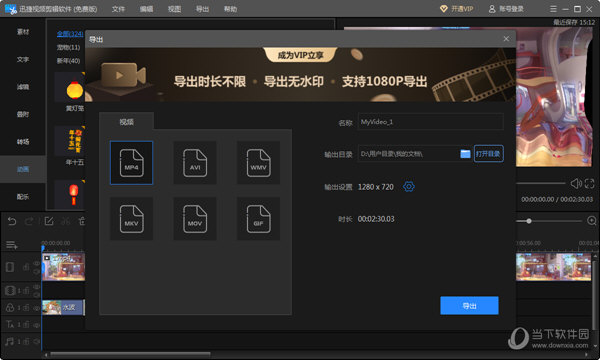The image size is (600, 360).
Task: Open the 素材 sidebar panel
Action: click(23, 32)
